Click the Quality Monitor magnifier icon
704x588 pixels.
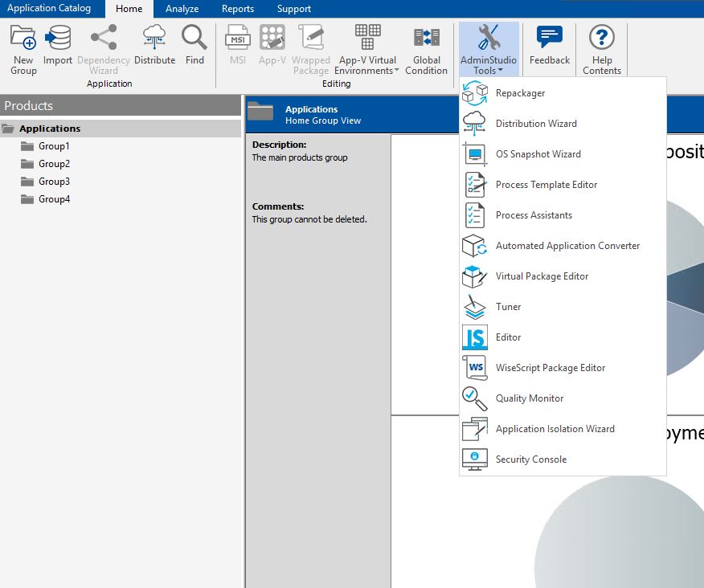(x=475, y=398)
